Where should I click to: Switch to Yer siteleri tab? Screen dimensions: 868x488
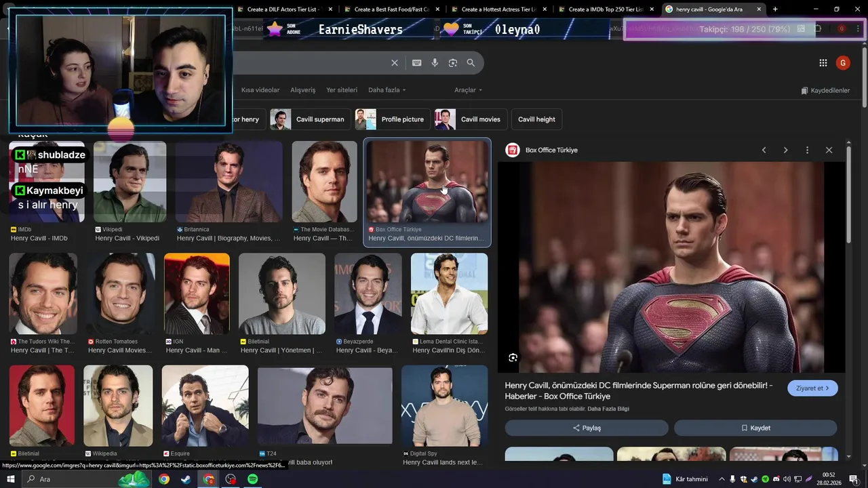pos(342,90)
